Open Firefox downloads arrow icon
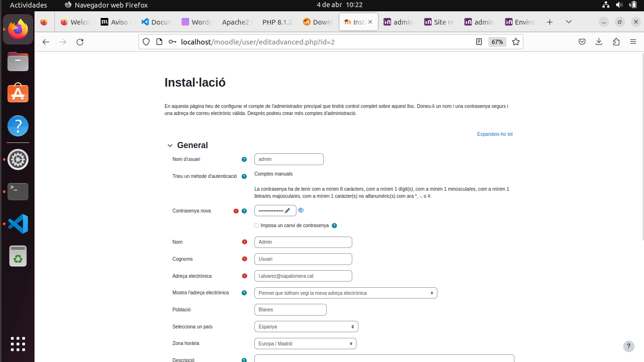644x362 pixels. 599,42
